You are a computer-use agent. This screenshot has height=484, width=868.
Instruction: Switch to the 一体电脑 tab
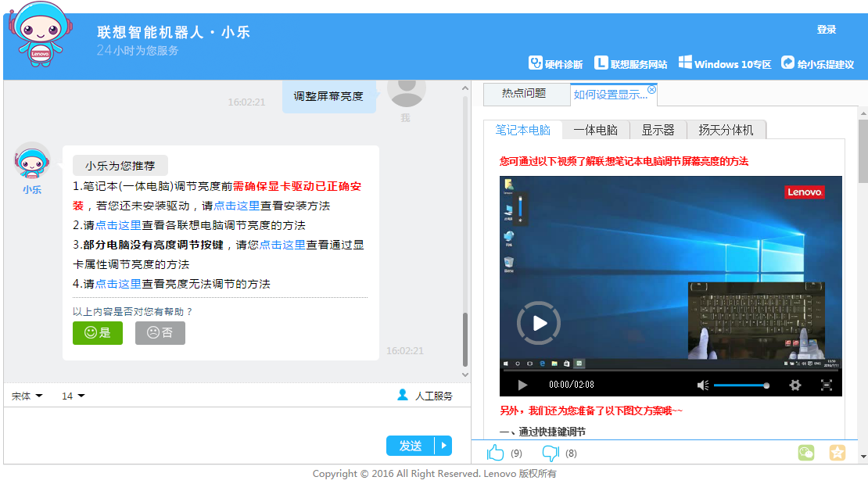596,130
